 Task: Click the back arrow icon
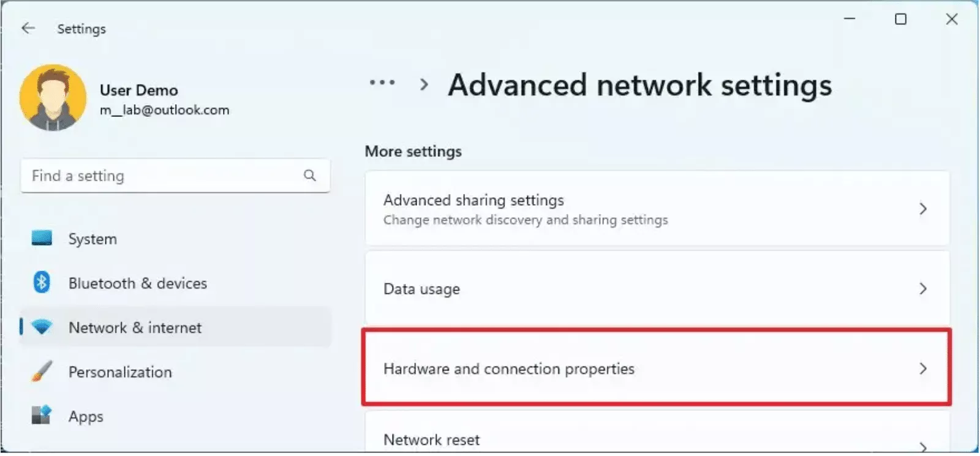pyautogui.click(x=28, y=28)
